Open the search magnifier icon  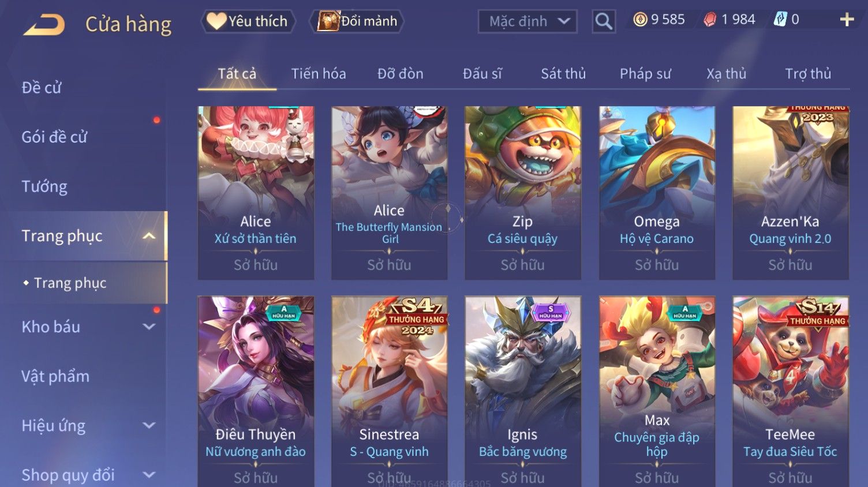[604, 21]
